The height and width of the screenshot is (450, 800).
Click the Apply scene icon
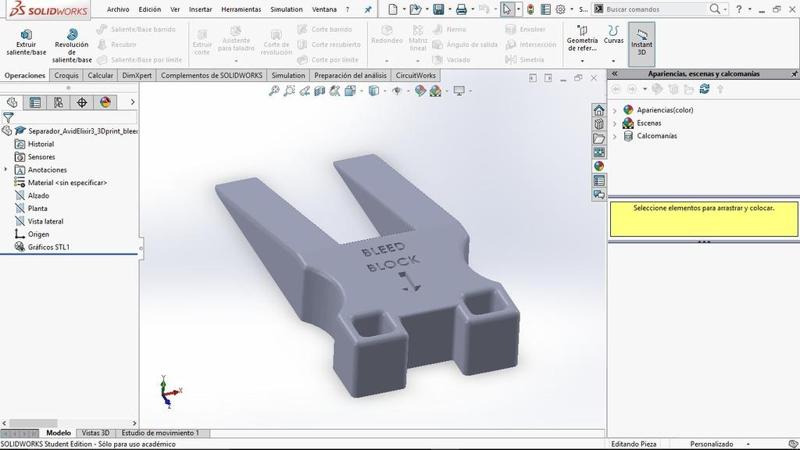(x=435, y=91)
